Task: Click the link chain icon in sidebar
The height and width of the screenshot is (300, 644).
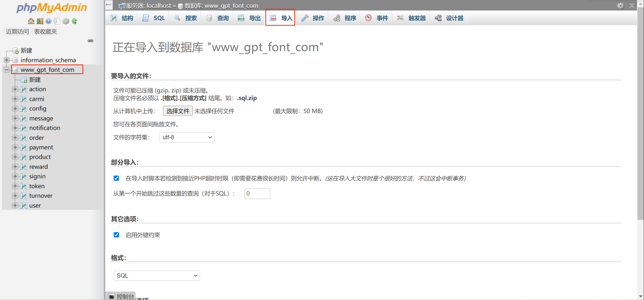Action: [90, 41]
